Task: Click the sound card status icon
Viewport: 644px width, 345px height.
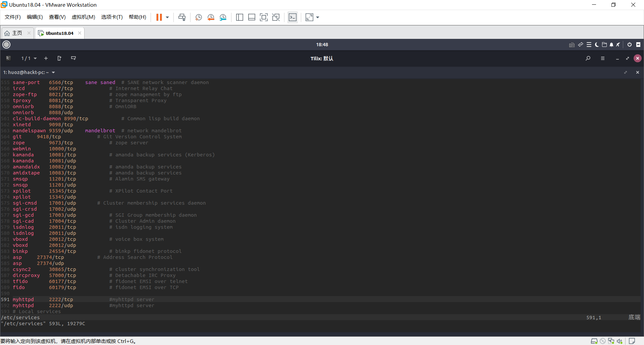Action: [620, 341]
